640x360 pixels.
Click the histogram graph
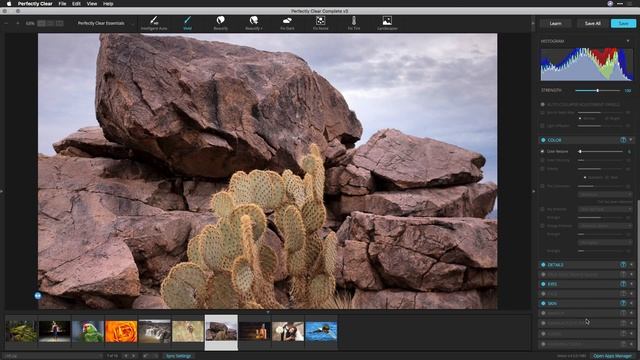(587, 64)
